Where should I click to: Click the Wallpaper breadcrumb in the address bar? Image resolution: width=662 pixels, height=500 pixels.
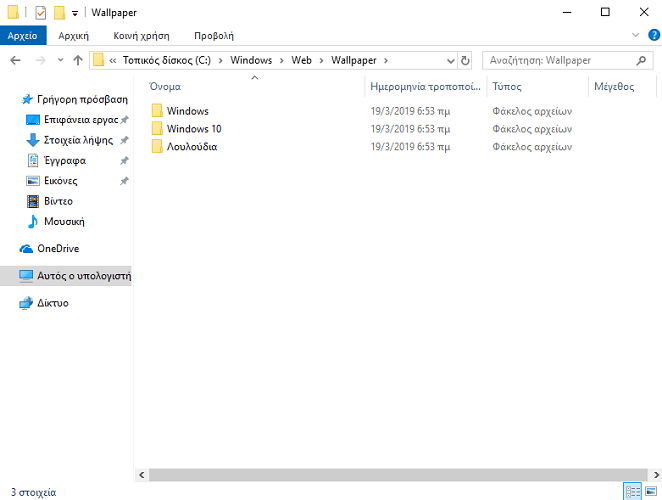(x=353, y=60)
